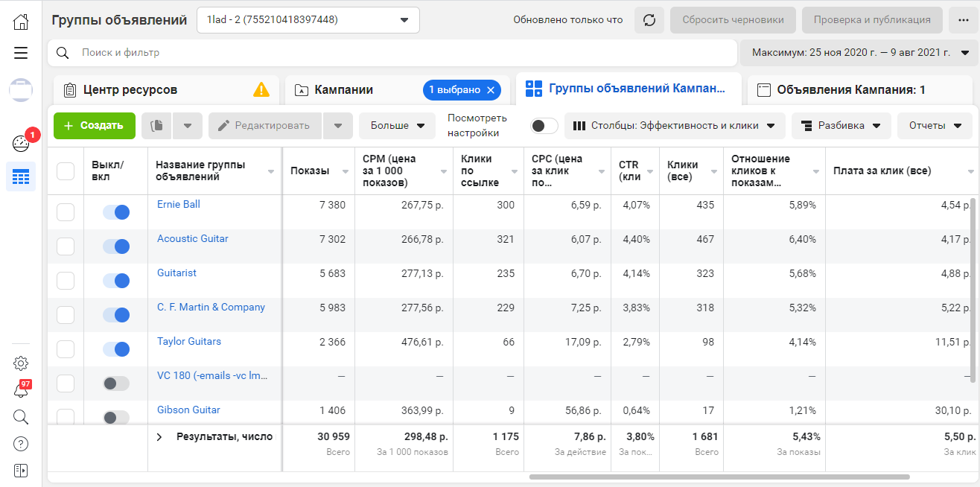Click the warning triangle on Центр ресурсов

pyautogui.click(x=261, y=89)
